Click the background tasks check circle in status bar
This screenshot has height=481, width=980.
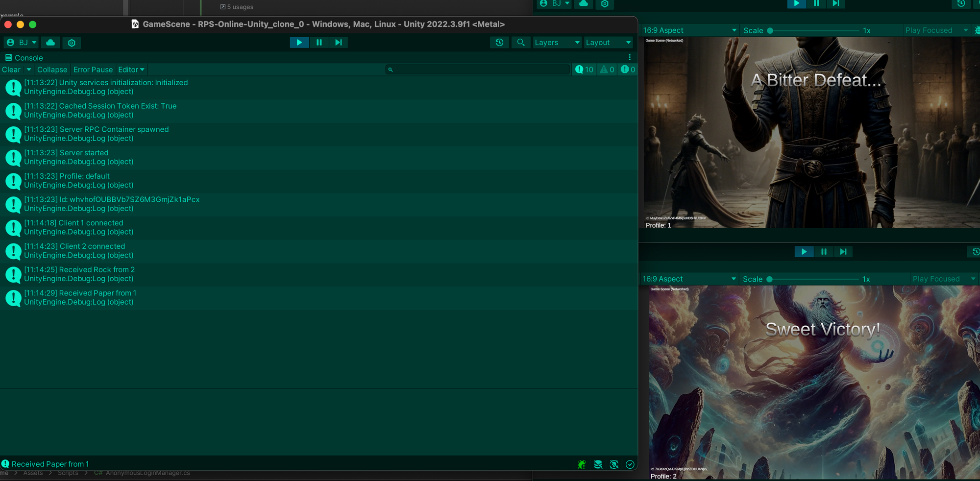pyautogui.click(x=630, y=464)
